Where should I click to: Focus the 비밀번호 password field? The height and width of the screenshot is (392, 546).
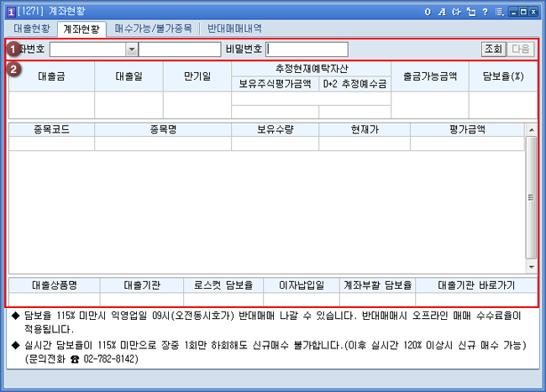tap(307, 50)
